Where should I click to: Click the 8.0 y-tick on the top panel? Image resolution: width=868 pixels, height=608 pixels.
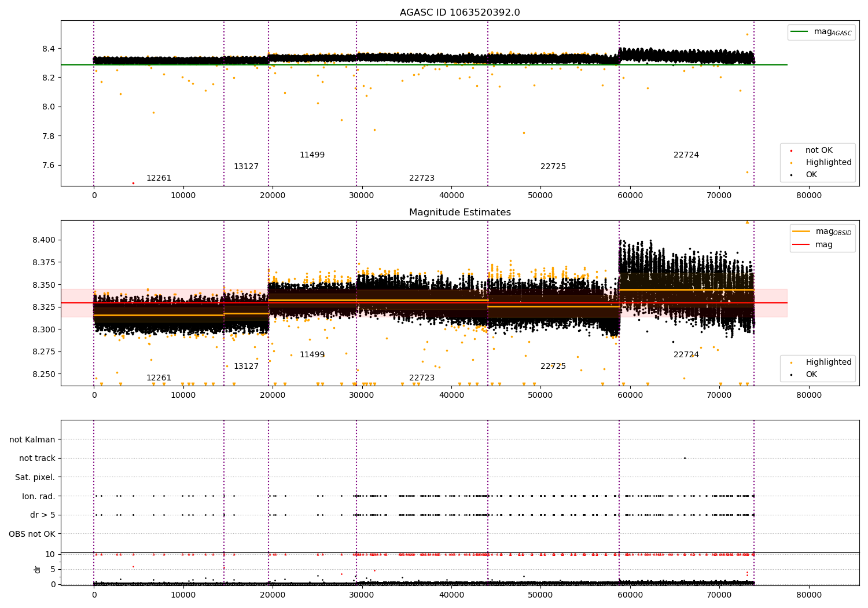tap(48, 107)
